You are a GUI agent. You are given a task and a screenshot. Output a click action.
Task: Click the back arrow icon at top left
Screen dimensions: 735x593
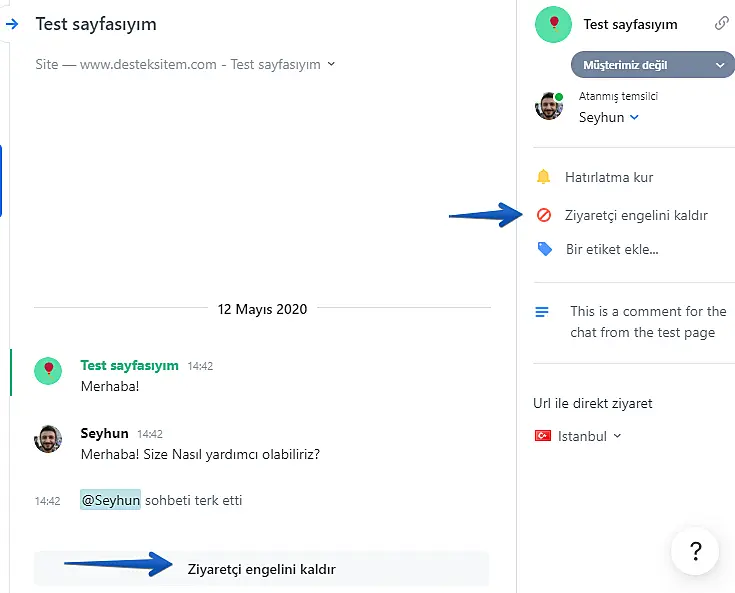(x=12, y=23)
